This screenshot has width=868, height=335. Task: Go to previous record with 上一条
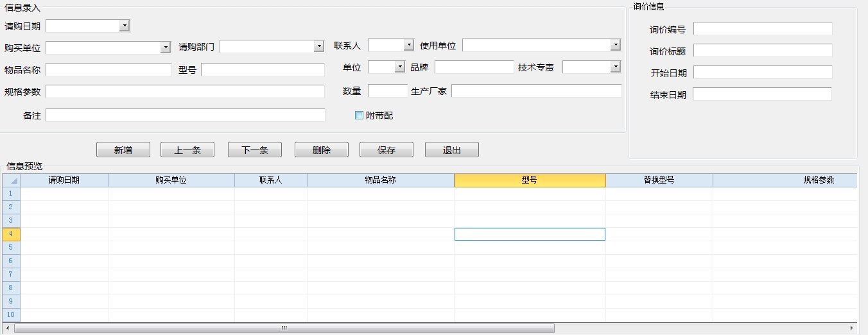point(187,150)
